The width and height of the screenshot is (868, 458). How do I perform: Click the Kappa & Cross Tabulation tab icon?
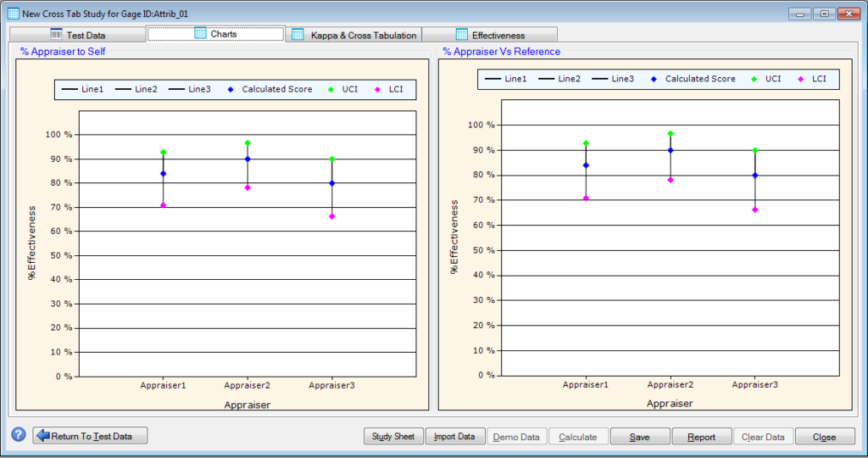298,35
